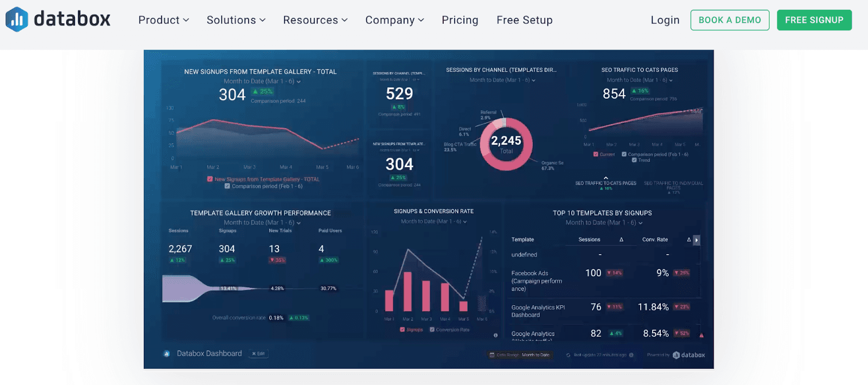Screen dimensions: 868x385
Task: Open Month to Date dropdown under Signups & Conversion Rate
Action: (x=433, y=222)
